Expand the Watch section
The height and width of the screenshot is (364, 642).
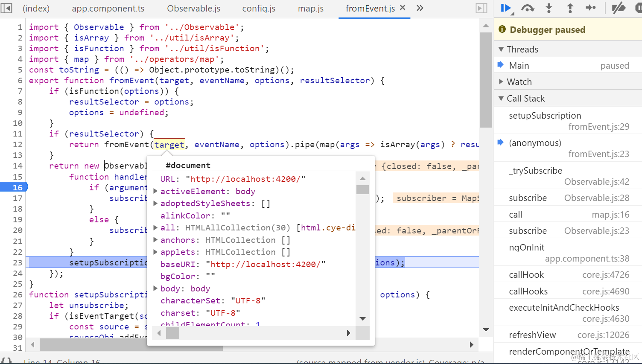501,82
